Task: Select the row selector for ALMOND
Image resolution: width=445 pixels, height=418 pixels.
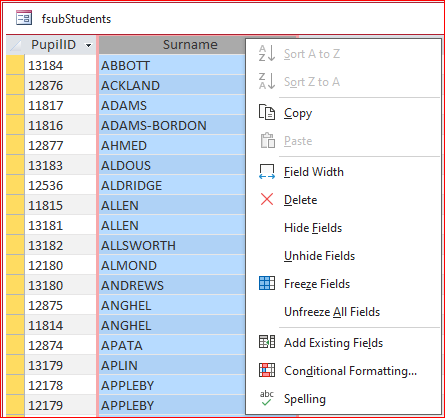Action: tap(15, 265)
